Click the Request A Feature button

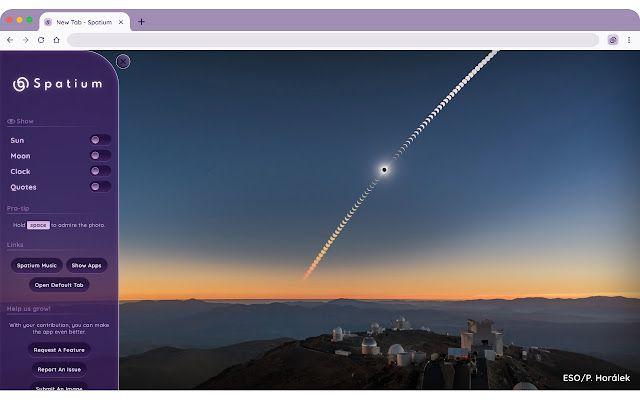[59, 350]
